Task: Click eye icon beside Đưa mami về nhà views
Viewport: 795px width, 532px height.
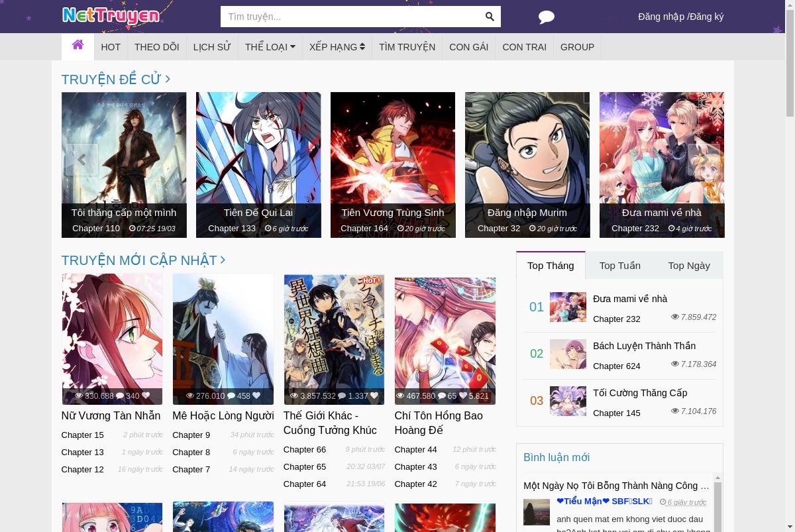Action: point(675,317)
